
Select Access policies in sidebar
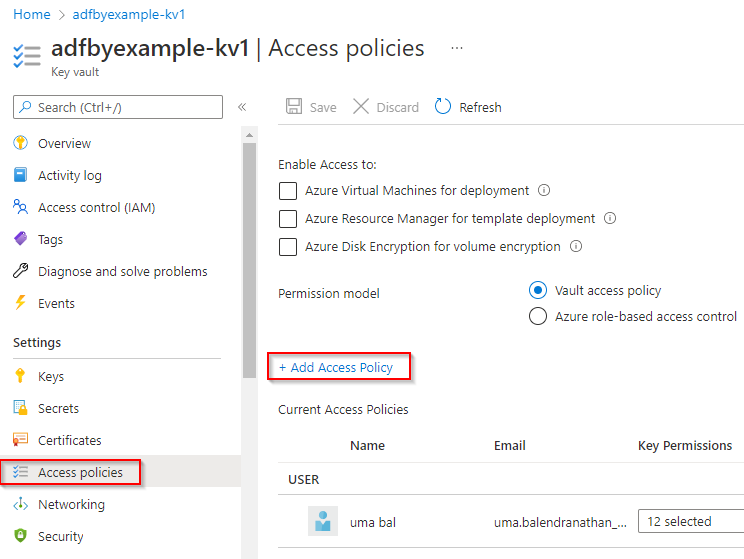coord(121,472)
